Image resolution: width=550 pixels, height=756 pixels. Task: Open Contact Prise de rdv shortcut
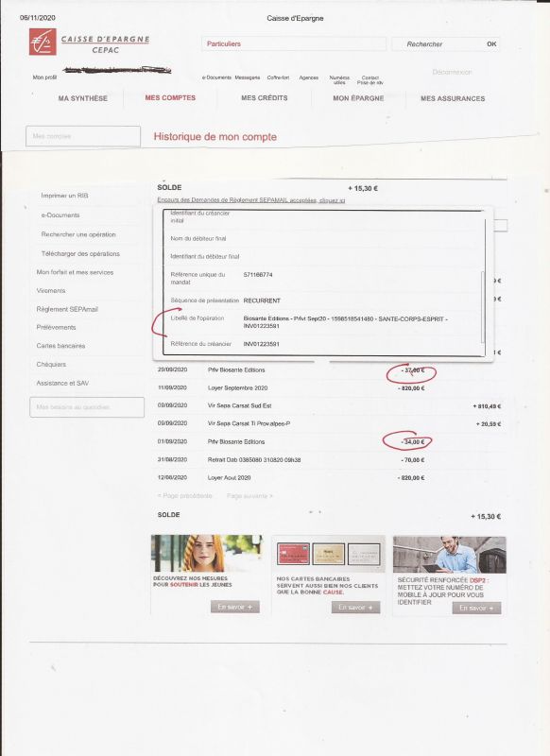[x=370, y=80]
